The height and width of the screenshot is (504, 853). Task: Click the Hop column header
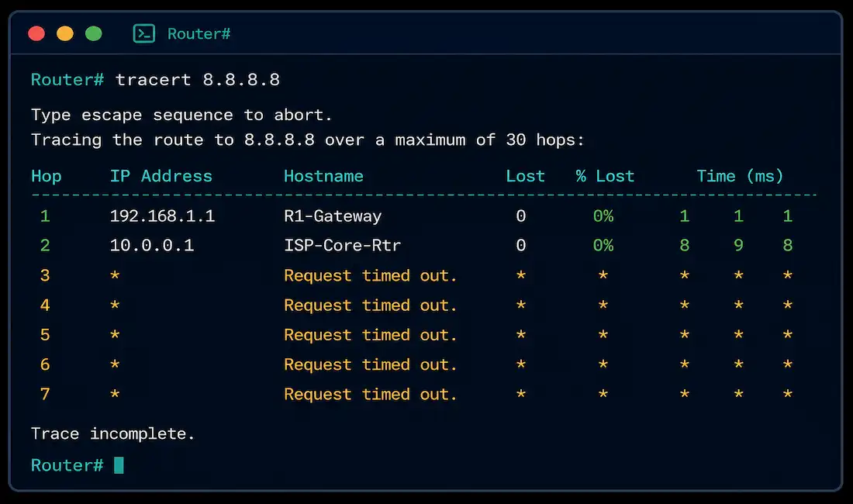tap(47, 177)
